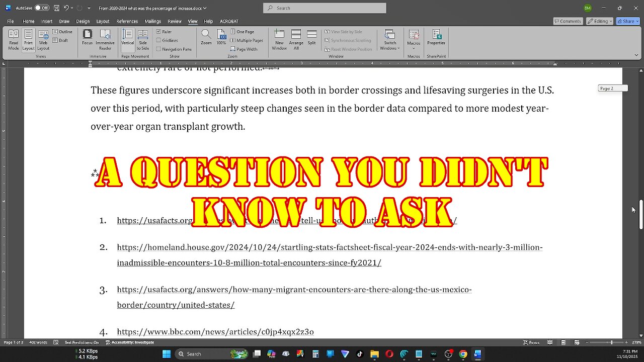The image size is (644, 362).
Task: Click the vertical scrollbar thumb
Action: [641, 215]
